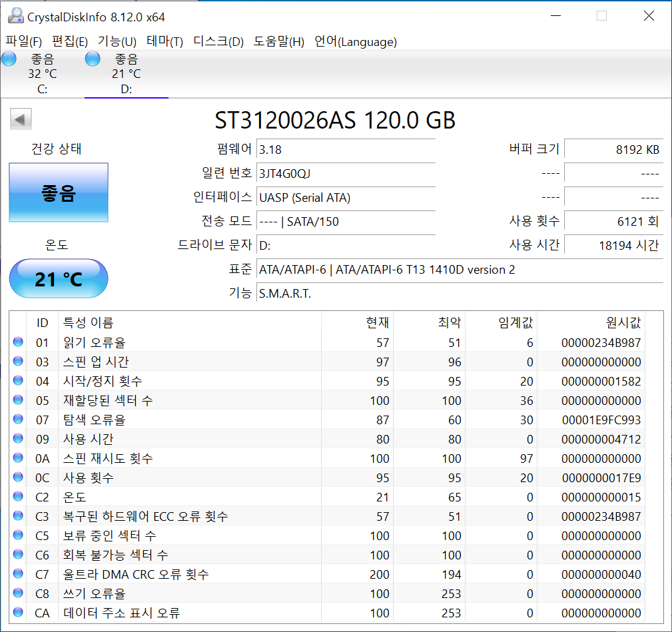The width and height of the screenshot is (672, 632).
Task: Click the 21 °C temperature button
Action: click(x=59, y=278)
